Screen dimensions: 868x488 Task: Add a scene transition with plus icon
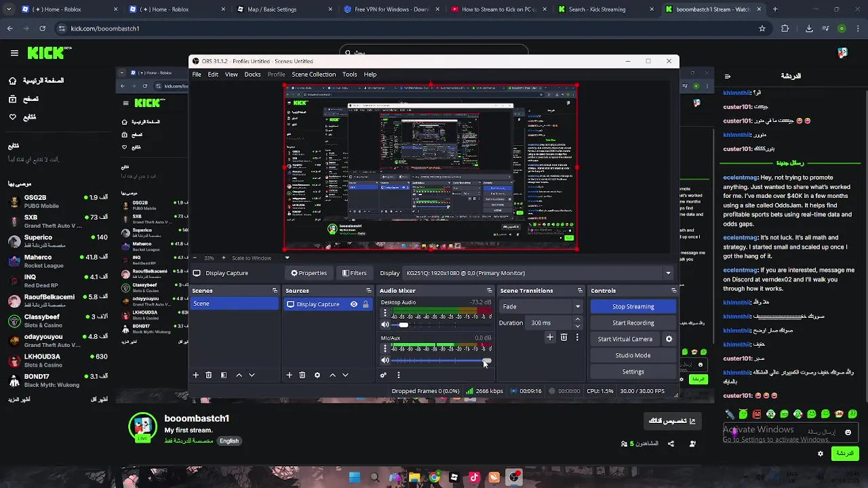(x=550, y=337)
